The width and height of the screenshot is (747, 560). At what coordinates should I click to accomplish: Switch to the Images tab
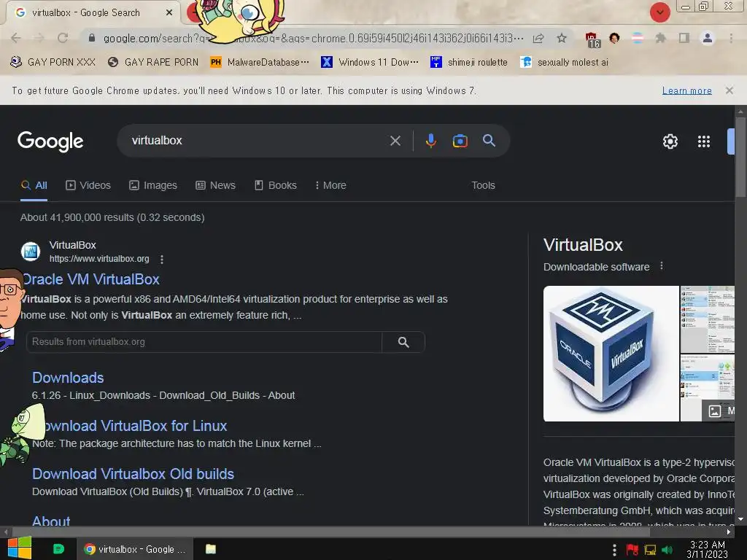coord(153,186)
